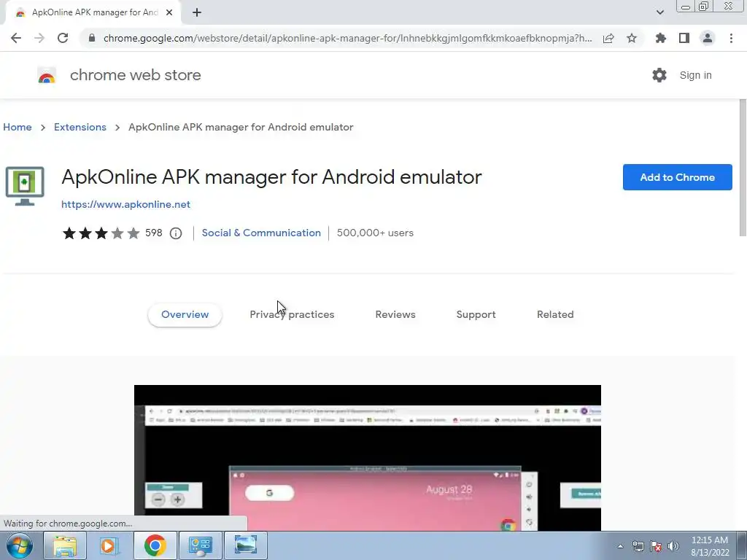Sign in to chrome web store
747x560 pixels.
pyautogui.click(x=695, y=75)
